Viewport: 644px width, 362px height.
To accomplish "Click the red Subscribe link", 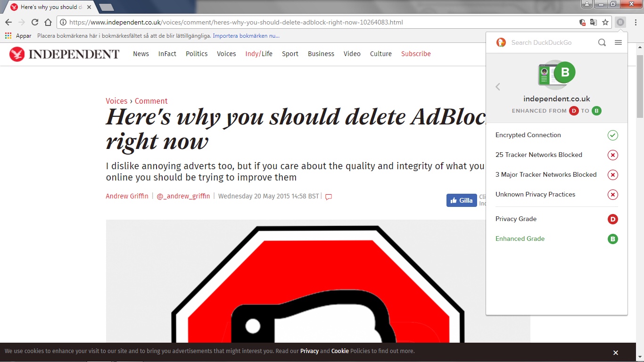I will pos(416,54).
